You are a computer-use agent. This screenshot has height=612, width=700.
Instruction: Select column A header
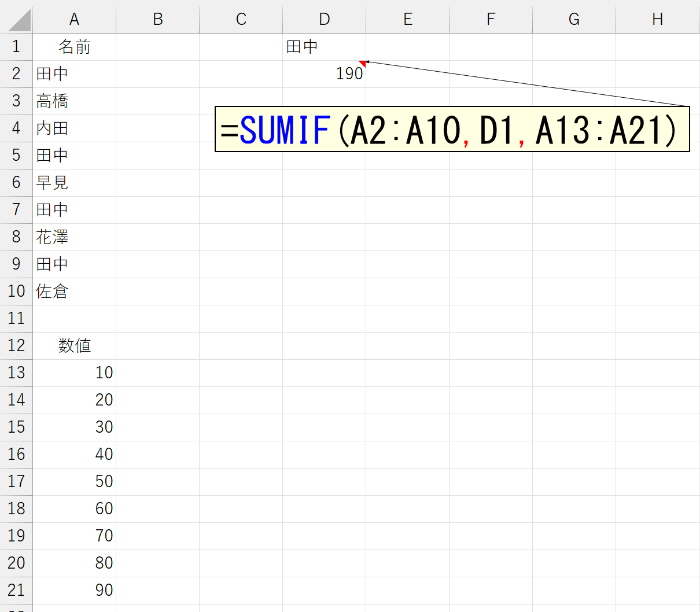point(74,20)
